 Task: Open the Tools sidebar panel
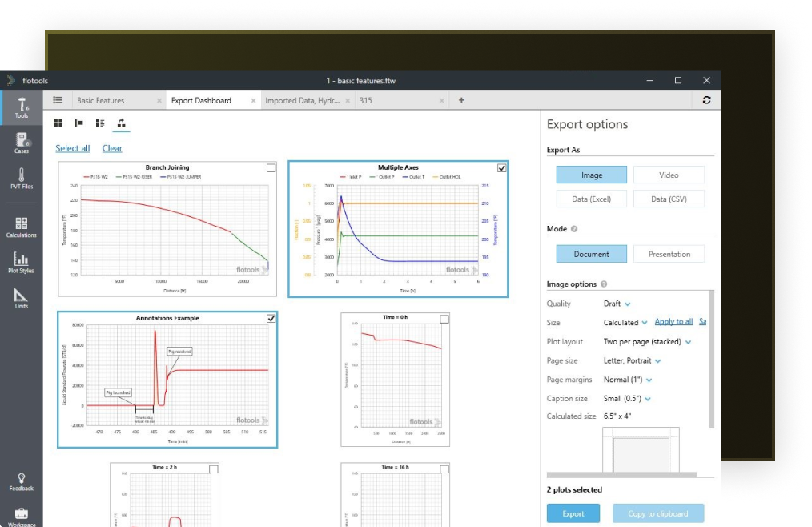pos(22,107)
